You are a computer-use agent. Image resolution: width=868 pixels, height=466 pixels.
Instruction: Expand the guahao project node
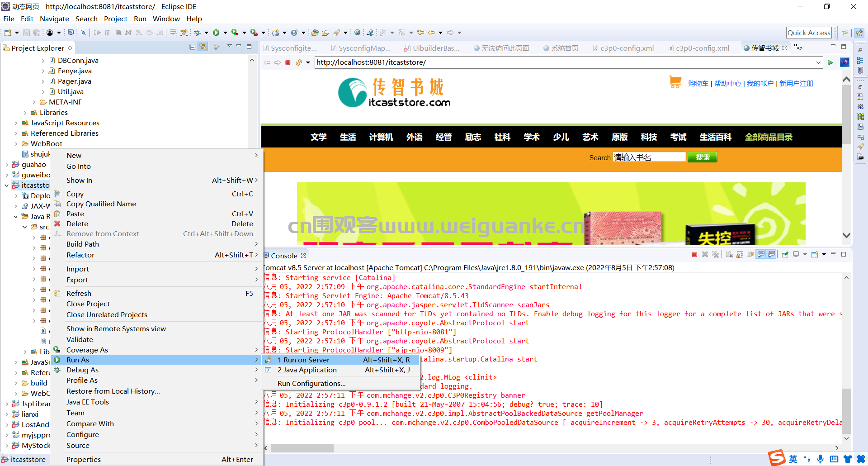coord(7,165)
